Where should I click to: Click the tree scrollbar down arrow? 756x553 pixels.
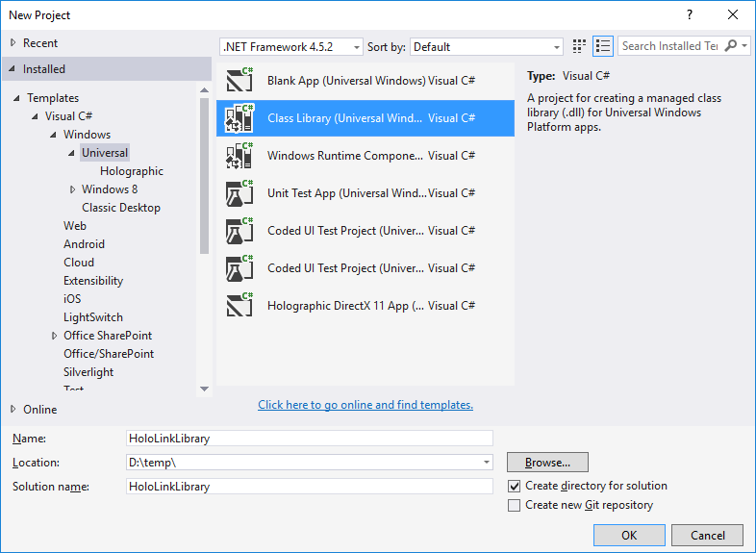coord(205,389)
